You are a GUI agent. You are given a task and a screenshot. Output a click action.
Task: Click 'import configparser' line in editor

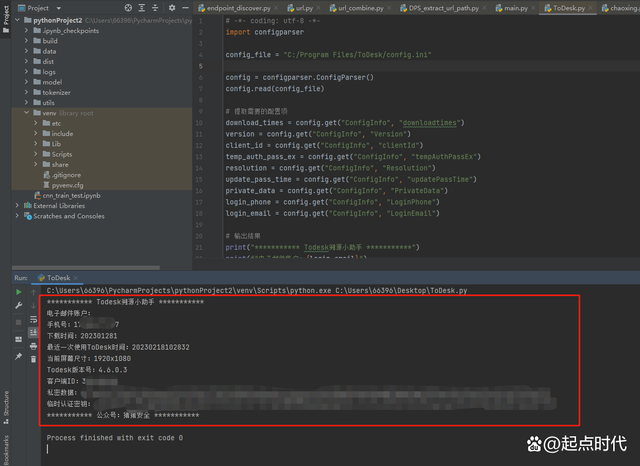pyautogui.click(x=264, y=32)
